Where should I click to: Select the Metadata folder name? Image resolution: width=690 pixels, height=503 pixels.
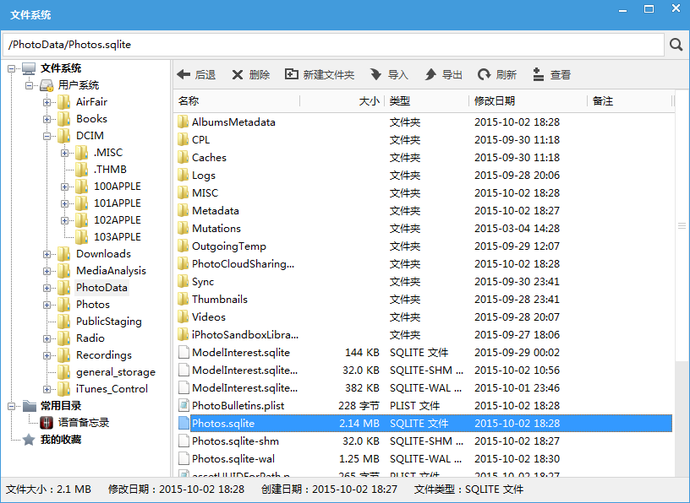tap(215, 211)
